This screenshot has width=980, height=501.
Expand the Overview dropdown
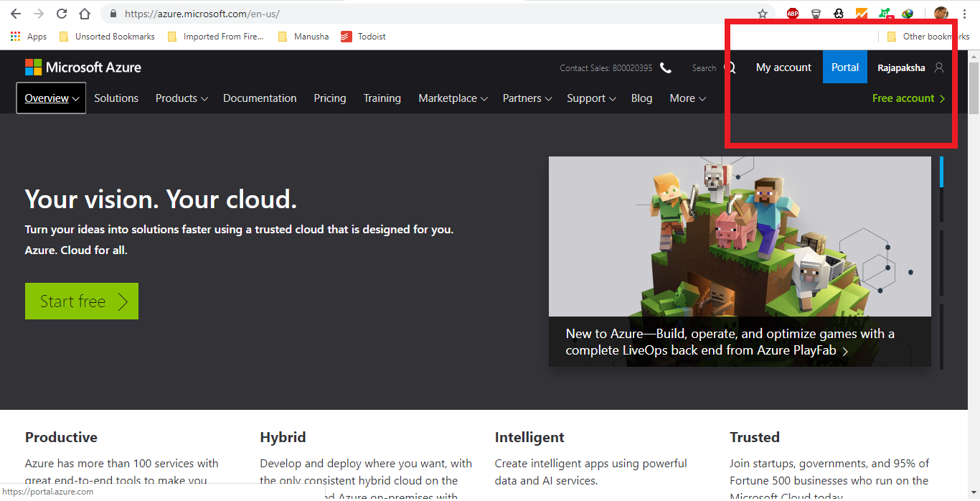coord(51,98)
